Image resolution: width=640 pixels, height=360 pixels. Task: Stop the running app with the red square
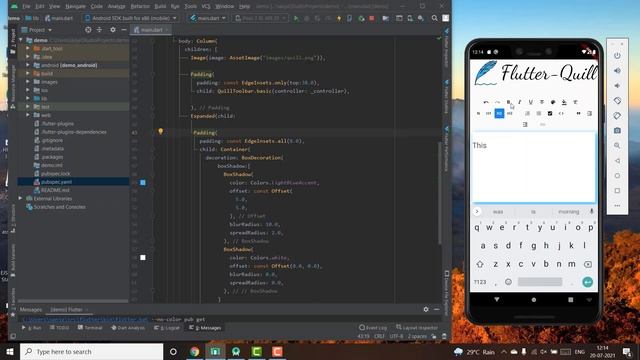(x=372, y=18)
